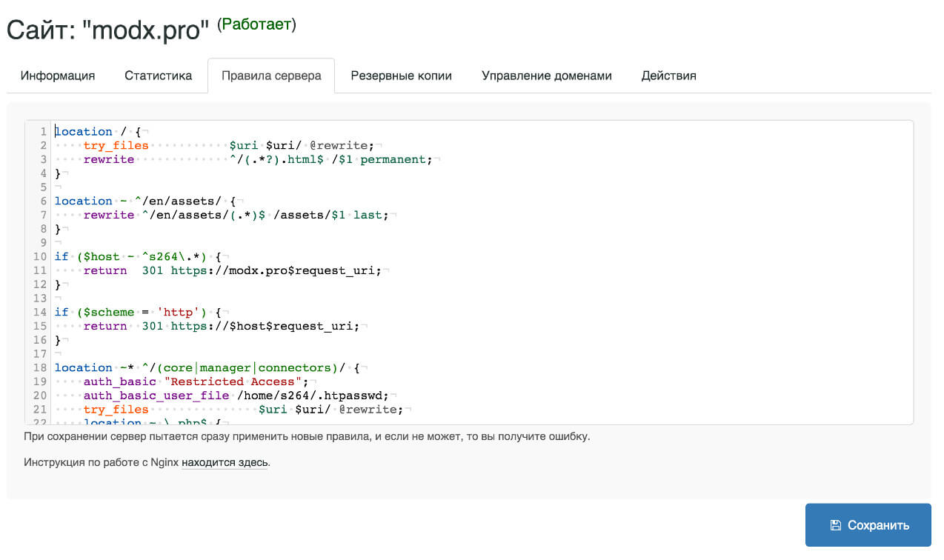Click the floppy disk icon on Сохранить
Viewport: 944px width, 560px height.
point(836,525)
